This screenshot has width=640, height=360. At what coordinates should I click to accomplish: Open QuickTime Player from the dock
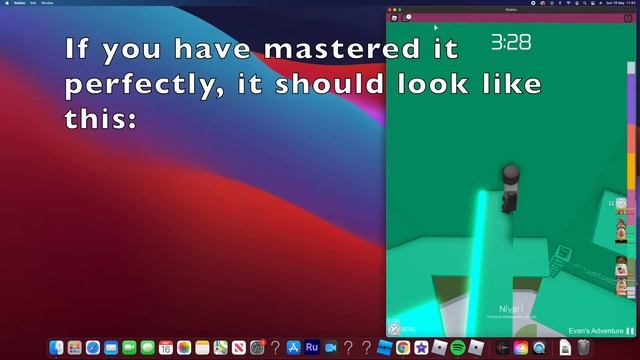539,348
